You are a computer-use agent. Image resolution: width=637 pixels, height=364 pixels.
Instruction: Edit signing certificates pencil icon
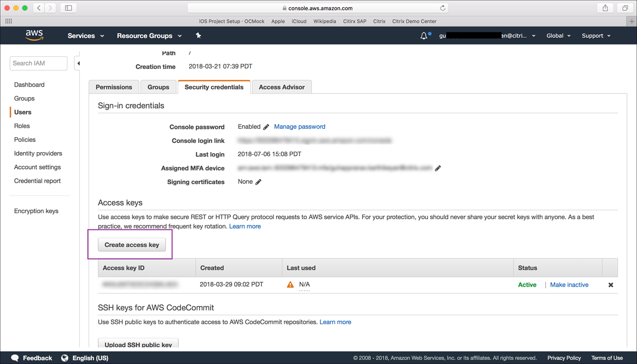(259, 182)
